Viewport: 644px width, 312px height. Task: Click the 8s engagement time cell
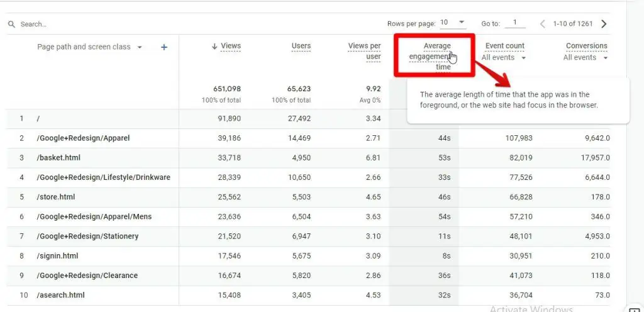(x=446, y=256)
